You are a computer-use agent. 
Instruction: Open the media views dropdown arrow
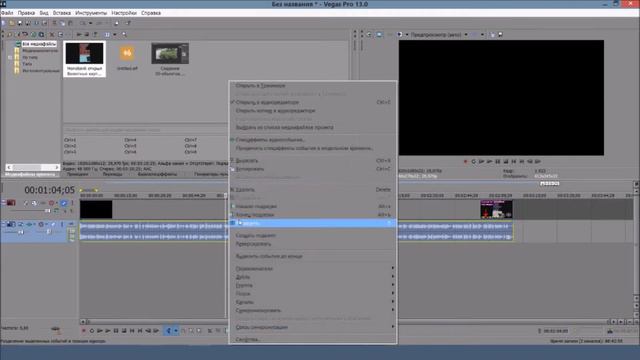tap(115, 35)
